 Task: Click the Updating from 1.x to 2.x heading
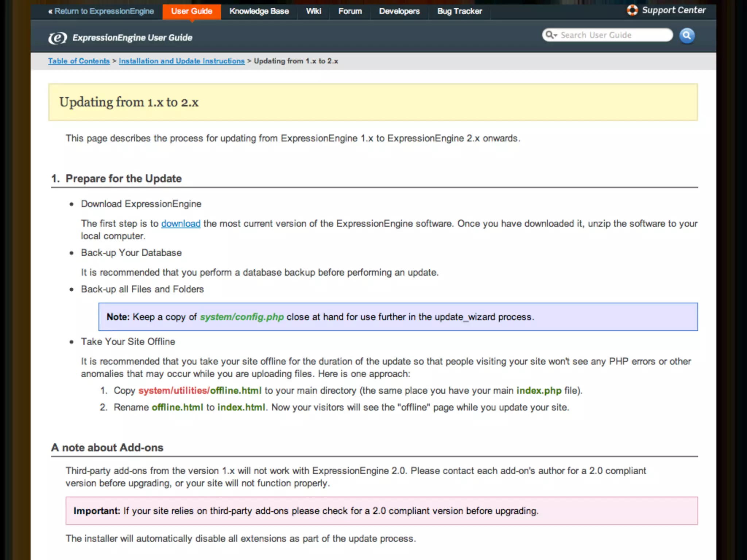(129, 102)
